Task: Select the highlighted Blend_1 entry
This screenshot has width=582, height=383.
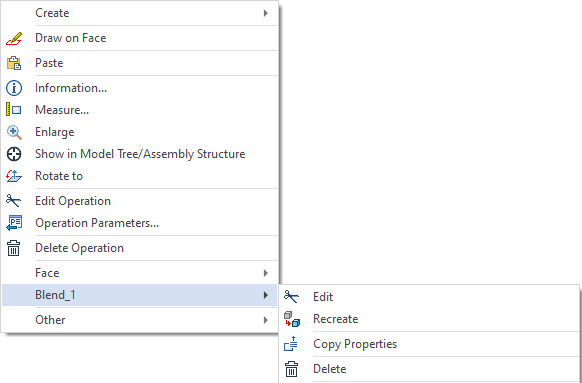Action: [x=140, y=295]
